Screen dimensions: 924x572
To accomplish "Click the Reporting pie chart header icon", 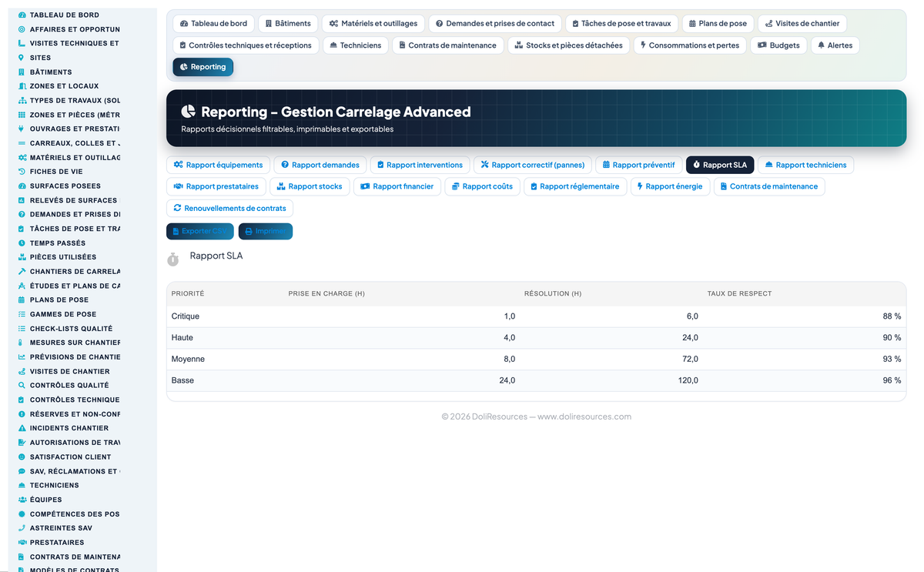I will [x=189, y=112].
